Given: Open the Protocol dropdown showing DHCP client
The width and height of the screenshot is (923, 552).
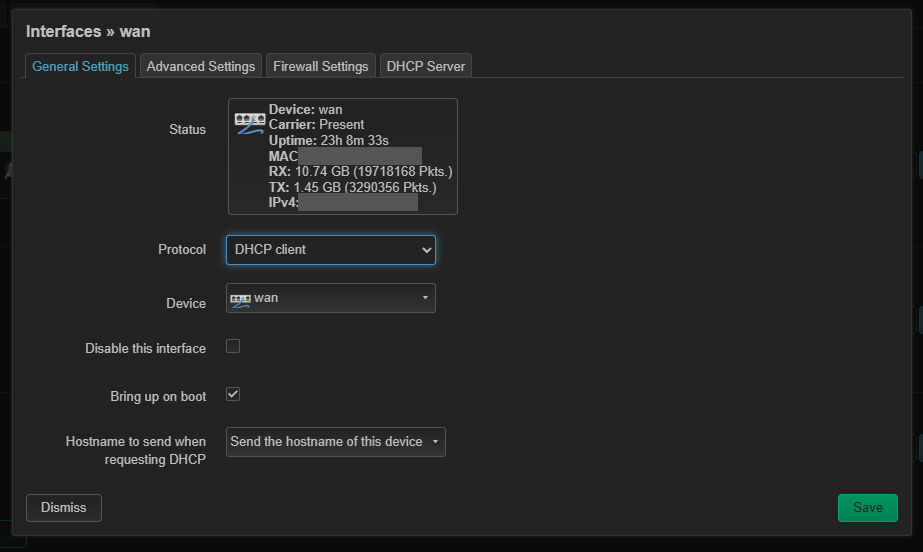Looking at the screenshot, I should pyautogui.click(x=331, y=250).
